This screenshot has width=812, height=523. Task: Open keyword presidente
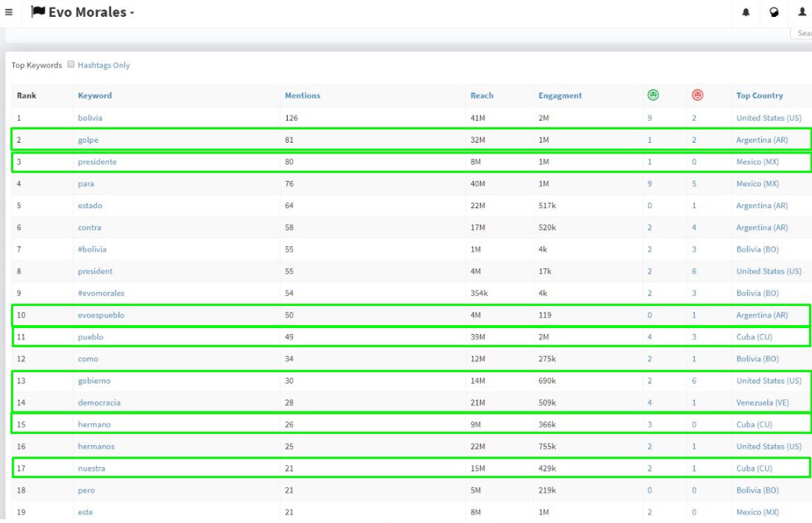97,161
